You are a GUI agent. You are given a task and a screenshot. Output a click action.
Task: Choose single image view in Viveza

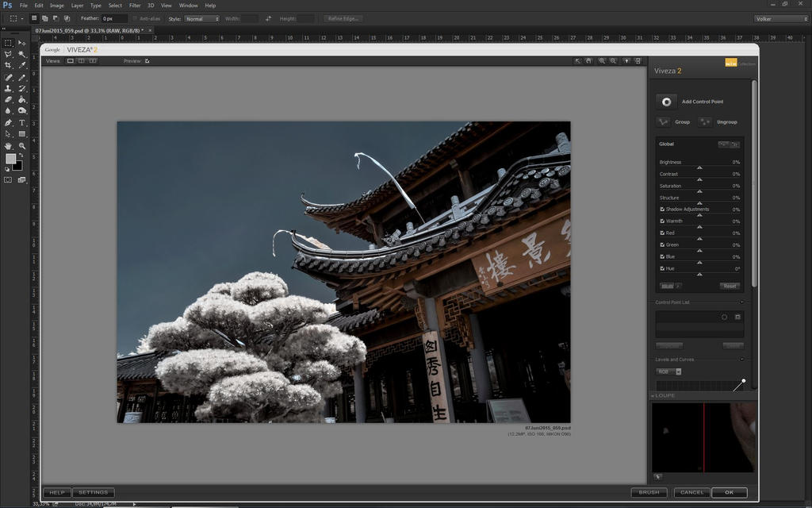pos(71,61)
